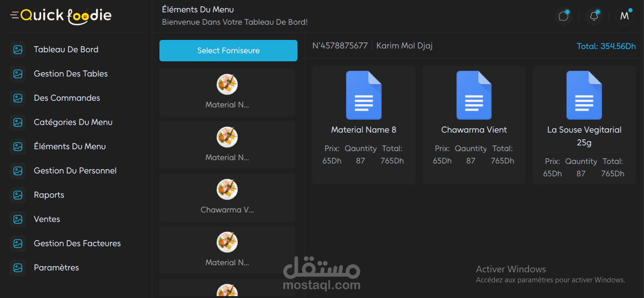The width and height of the screenshot is (644, 298).
Task: Open the M profile avatar
Action: click(624, 16)
